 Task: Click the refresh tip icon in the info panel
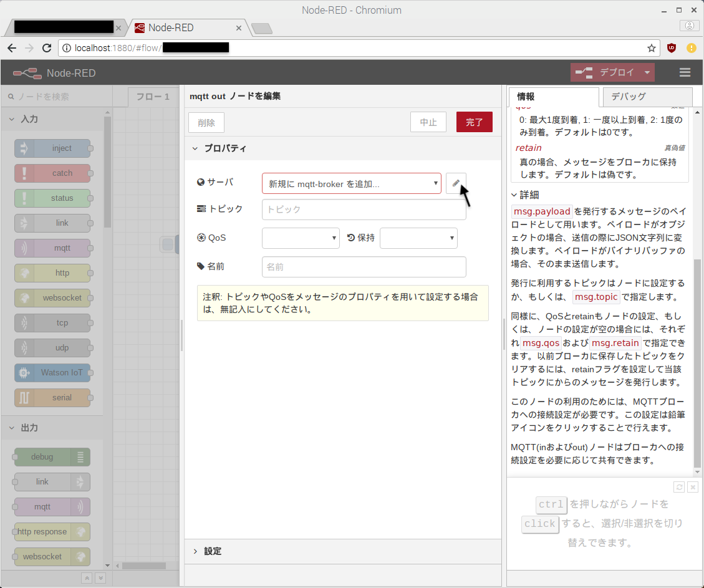click(x=679, y=487)
